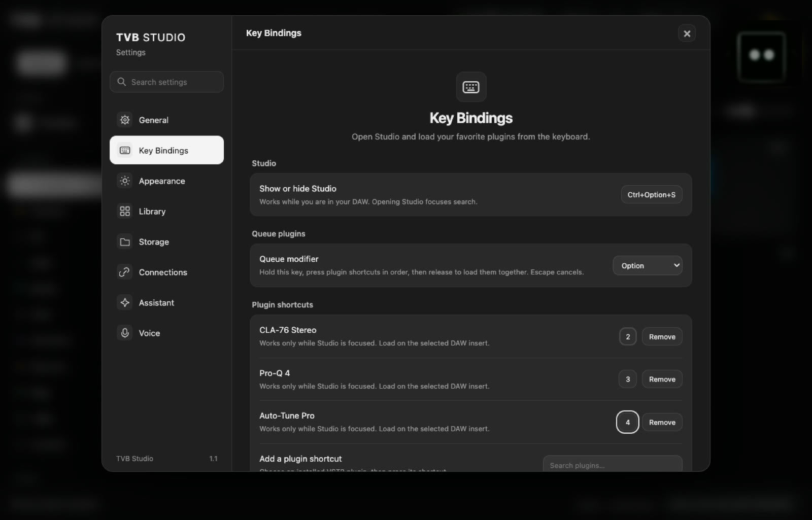The image size is (812, 520).
Task: Select the Assistant settings tab
Action: point(166,302)
